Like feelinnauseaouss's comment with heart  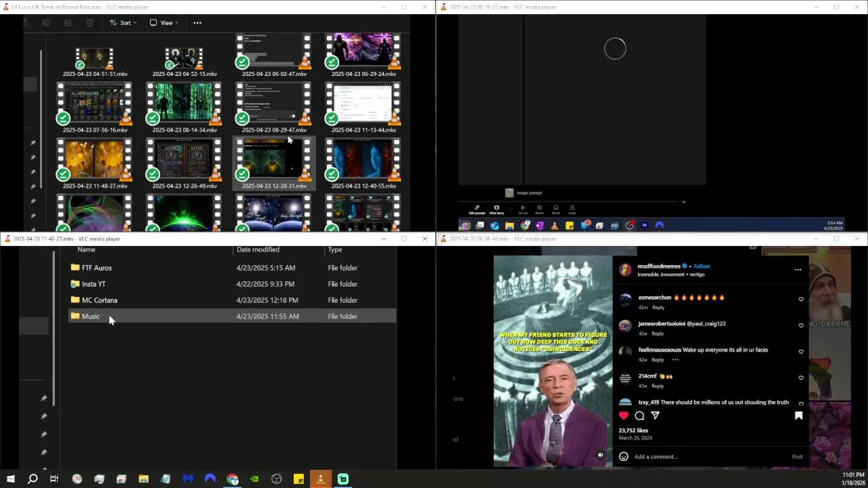(801, 352)
